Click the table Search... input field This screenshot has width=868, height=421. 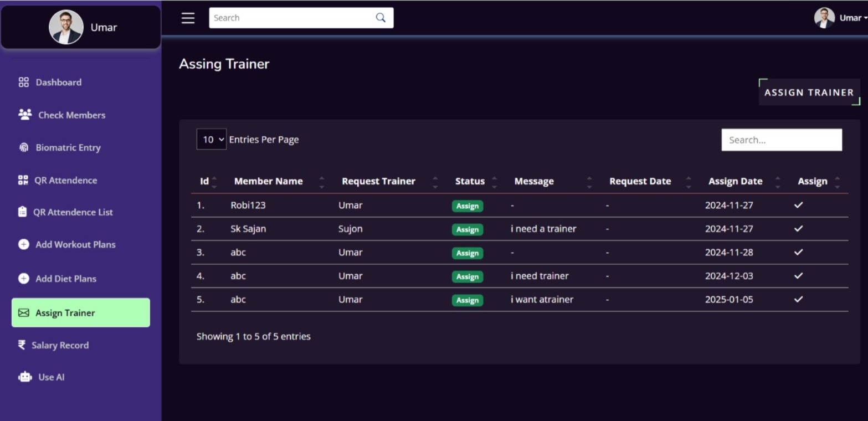[781, 140]
